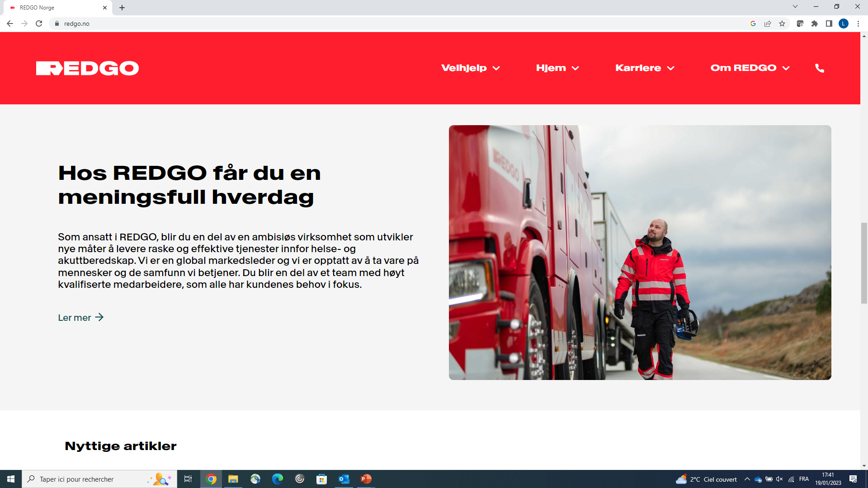The width and height of the screenshot is (868, 488).
Task: Click the battery tray icon
Action: [769, 479]
